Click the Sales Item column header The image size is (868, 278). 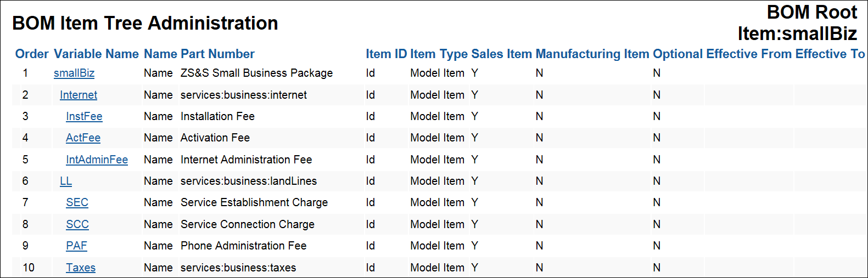point(501,54)
